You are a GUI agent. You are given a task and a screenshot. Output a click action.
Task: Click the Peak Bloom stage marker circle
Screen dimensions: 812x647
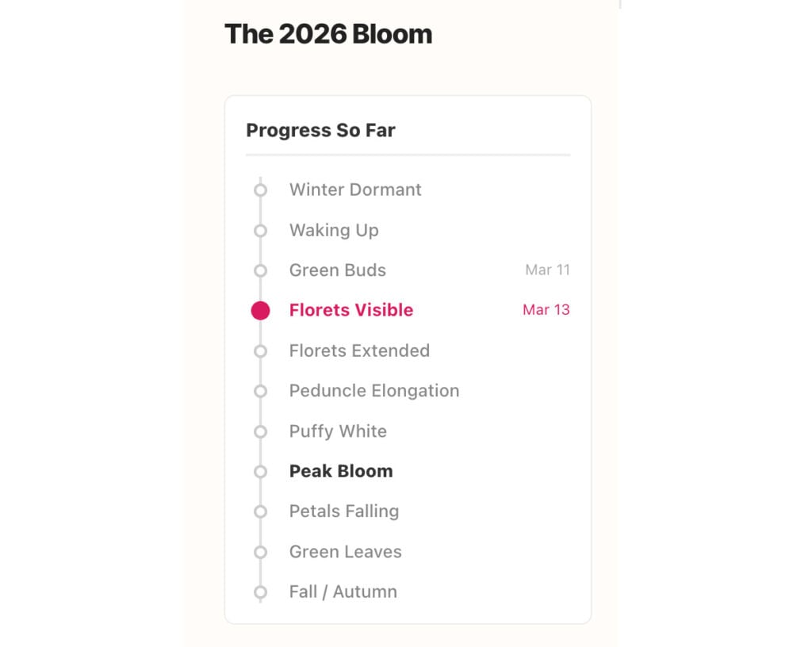(260, 471)
